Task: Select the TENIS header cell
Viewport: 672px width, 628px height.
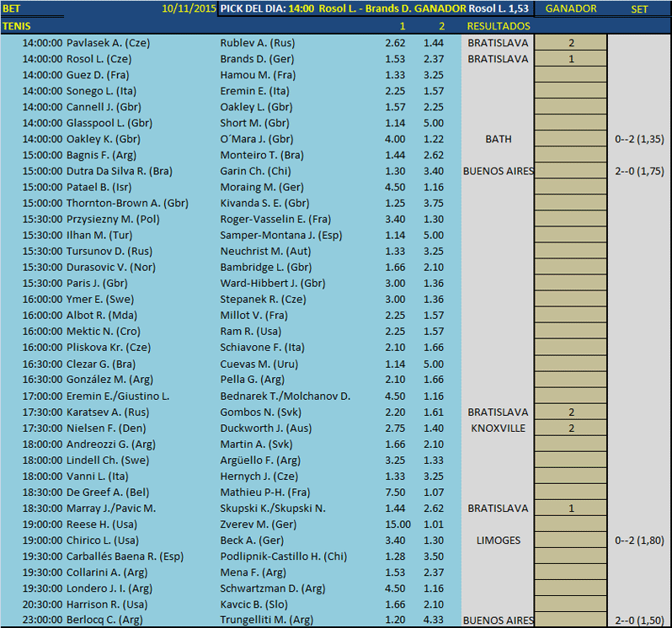Action: pyautogui.click(x=16, y=26)
